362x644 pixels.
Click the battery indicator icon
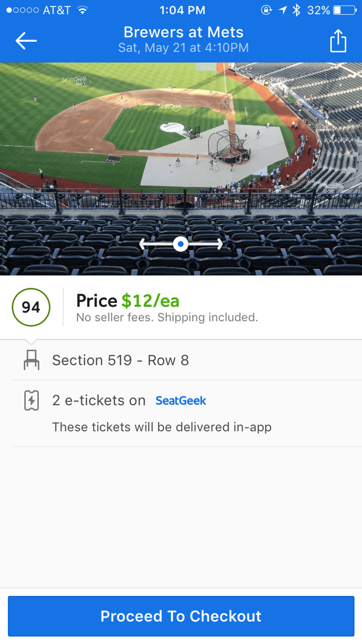pos(345,10)
